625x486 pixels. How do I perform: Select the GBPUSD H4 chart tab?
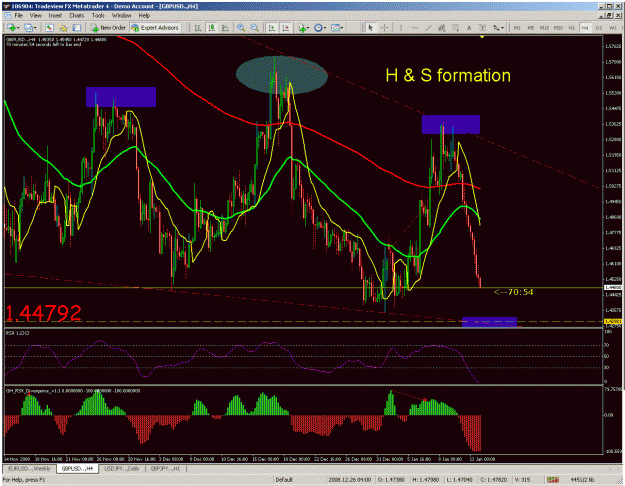point(77,468)
